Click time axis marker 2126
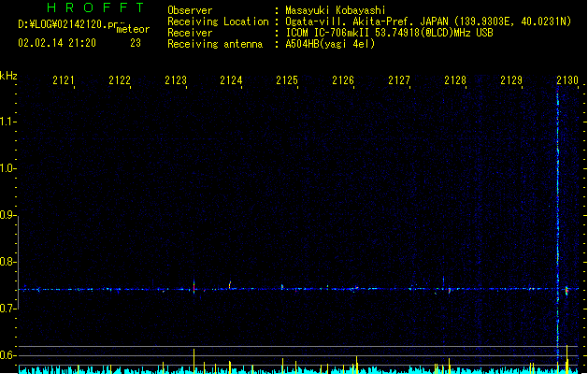The height and width of the screenshot is (374, 588). (x=343, y=80)
